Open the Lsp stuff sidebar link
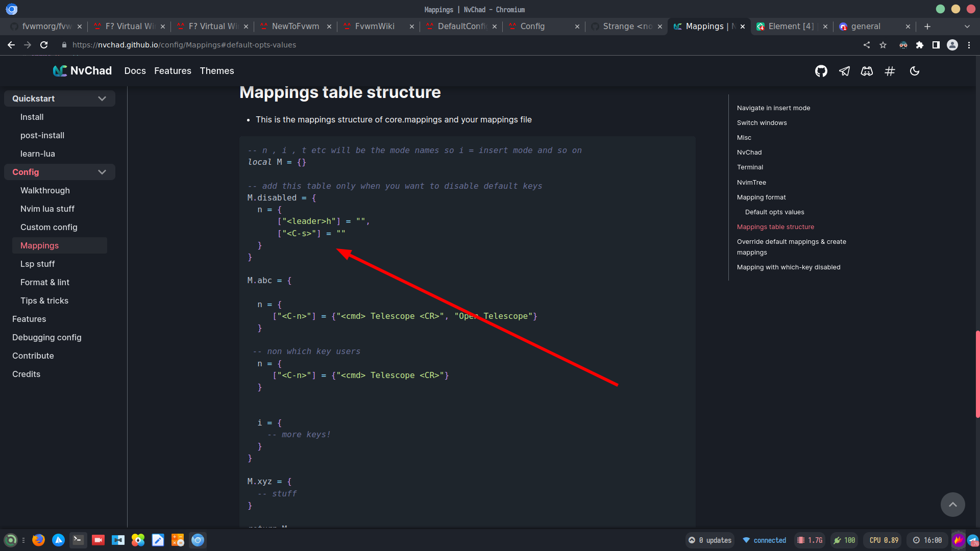 coord(37,264)
